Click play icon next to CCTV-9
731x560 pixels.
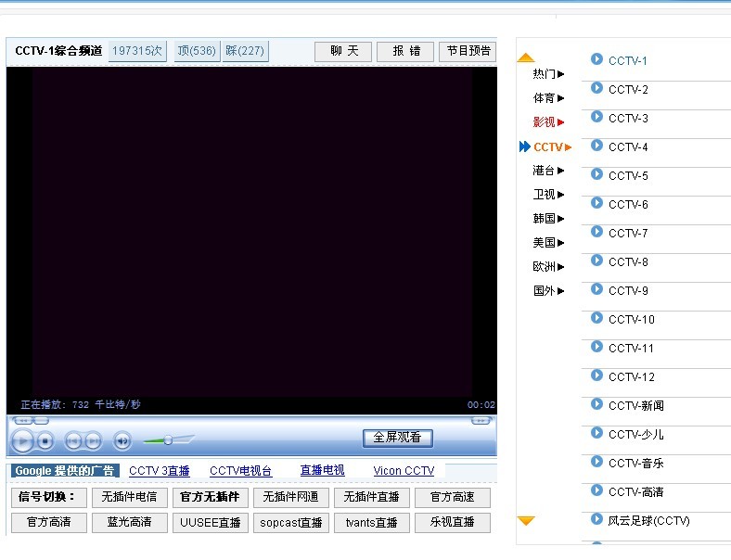click(x=596, y=289)
